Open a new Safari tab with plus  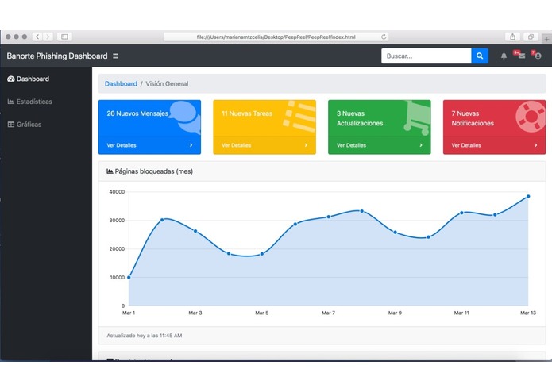coord(546,39)
